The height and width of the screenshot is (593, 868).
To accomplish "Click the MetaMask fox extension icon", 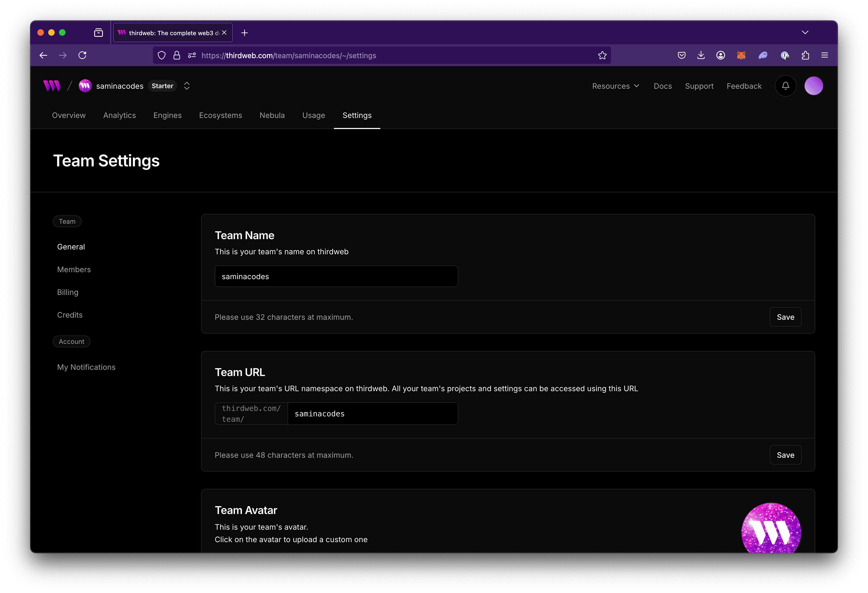I will 741,55.
